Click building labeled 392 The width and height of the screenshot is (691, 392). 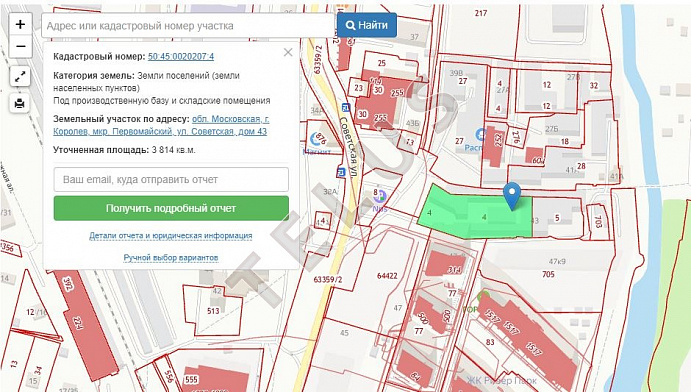[x=67, y=284]
